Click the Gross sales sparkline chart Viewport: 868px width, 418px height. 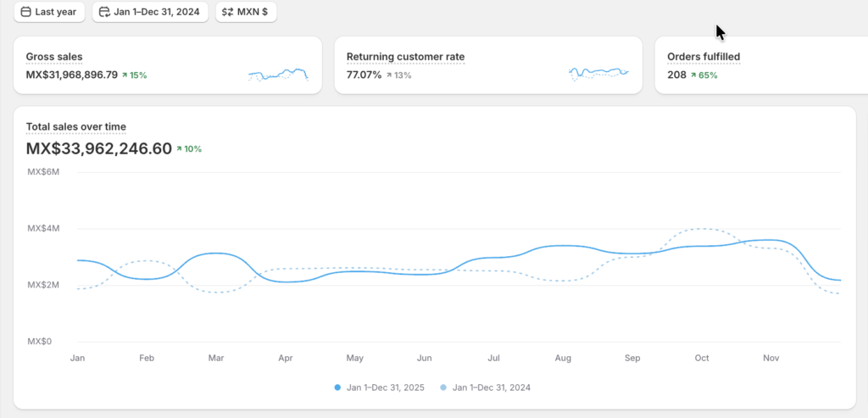pyautogui.click(x=278, y=75)
